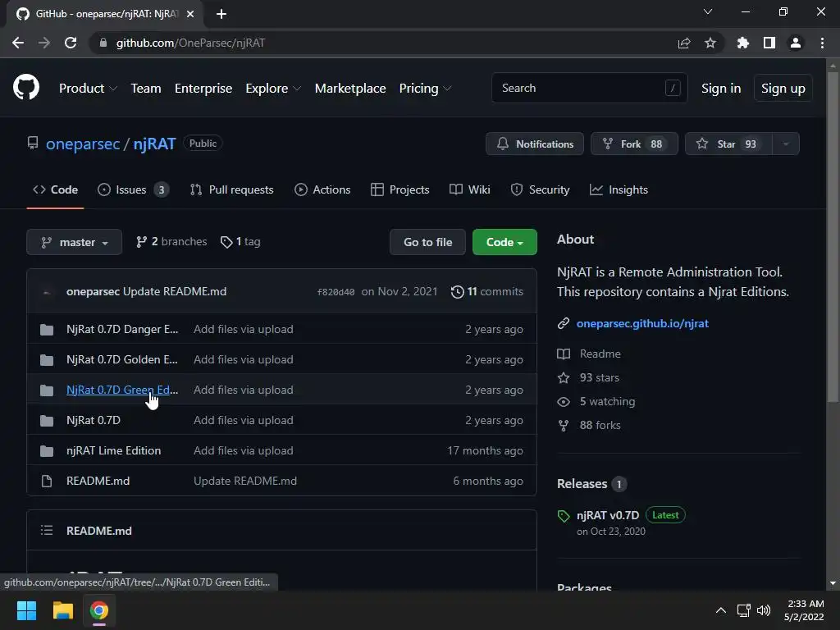The width and height of the screenshot is (840, 630).
Task: Click the commit history clock icon
Action: [458, 291]
